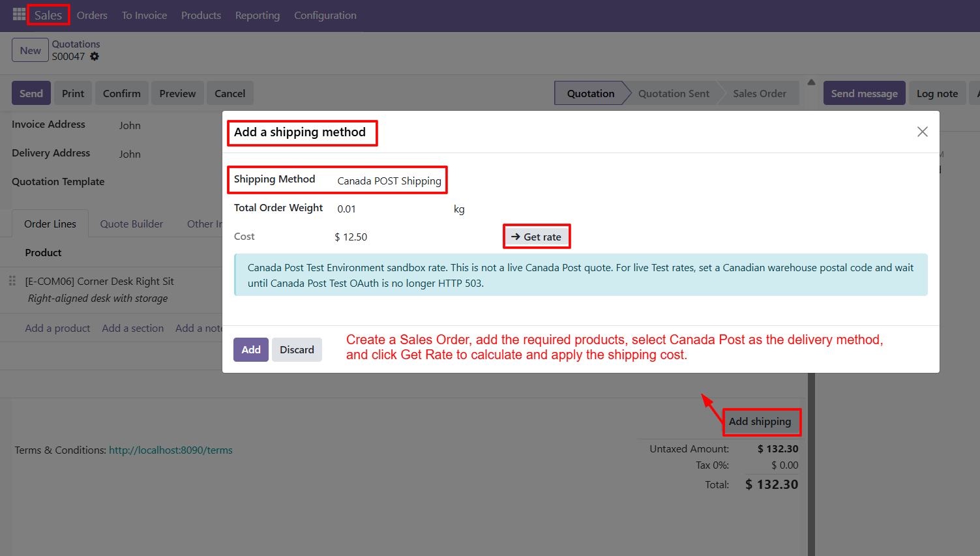Select the Quotation Sent status stage
980x556 pixels.
(x=674, y=93)
